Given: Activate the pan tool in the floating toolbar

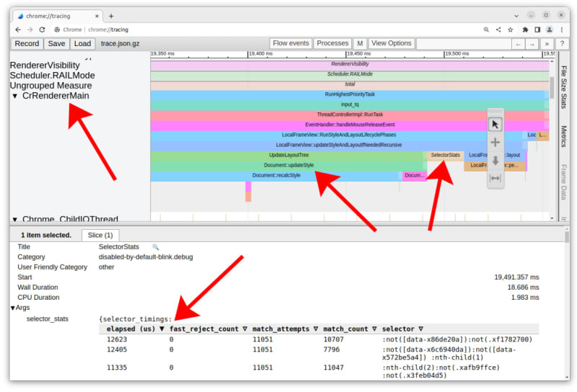Looking at the screenshot, I should point(495,143).
